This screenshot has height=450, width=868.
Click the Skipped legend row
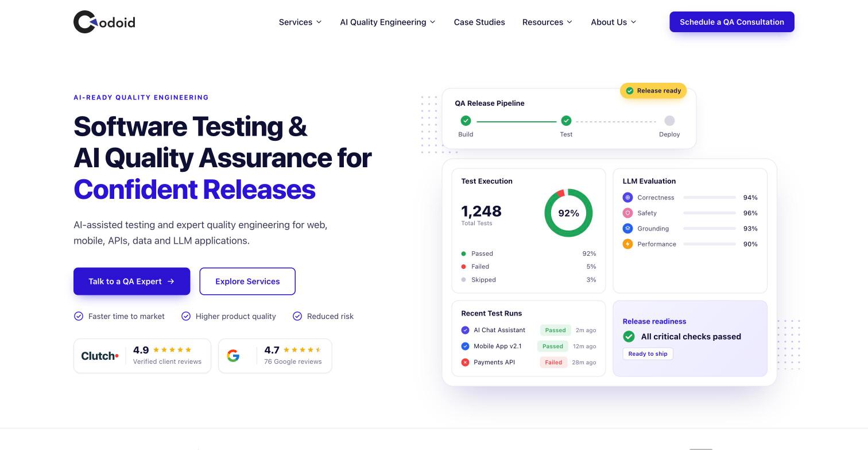click(529, 279)
